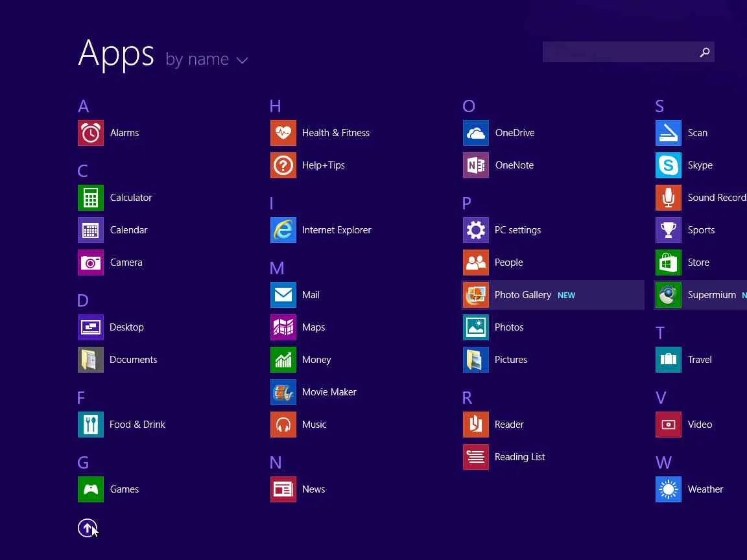The width and height of the screenshot is (747, 560).
Task: Click the 'Internet Explorer' label
Action: [337, 230]
